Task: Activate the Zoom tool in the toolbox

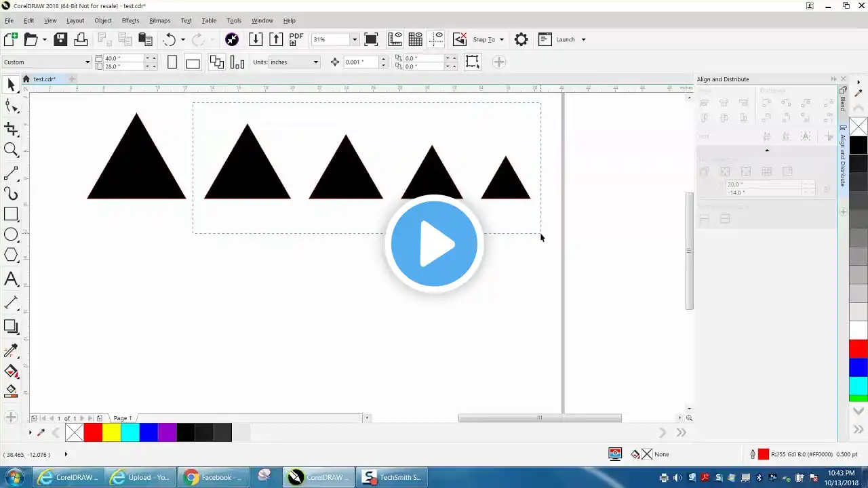Action: pyautogui.click(x=11, y=150)
